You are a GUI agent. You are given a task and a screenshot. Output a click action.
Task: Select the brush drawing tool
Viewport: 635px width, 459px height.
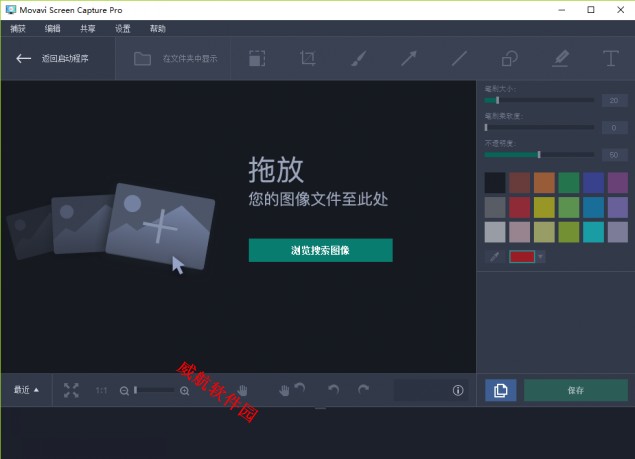(x=358, y=58)
